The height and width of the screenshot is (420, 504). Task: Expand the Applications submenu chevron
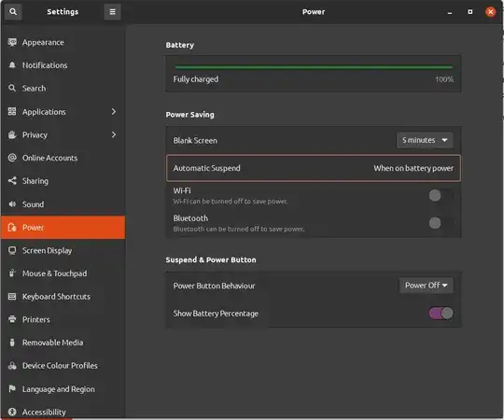click(114, 111)
